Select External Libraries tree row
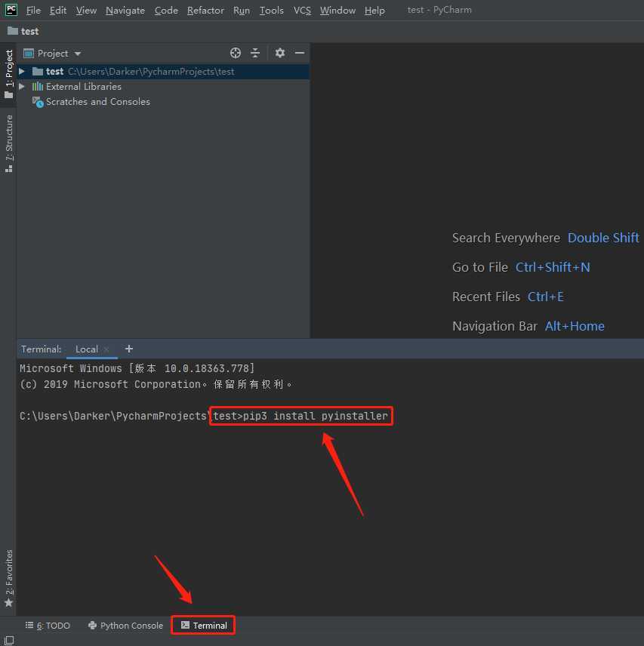The width and height of the screenshot is (644, 646). 164,87
